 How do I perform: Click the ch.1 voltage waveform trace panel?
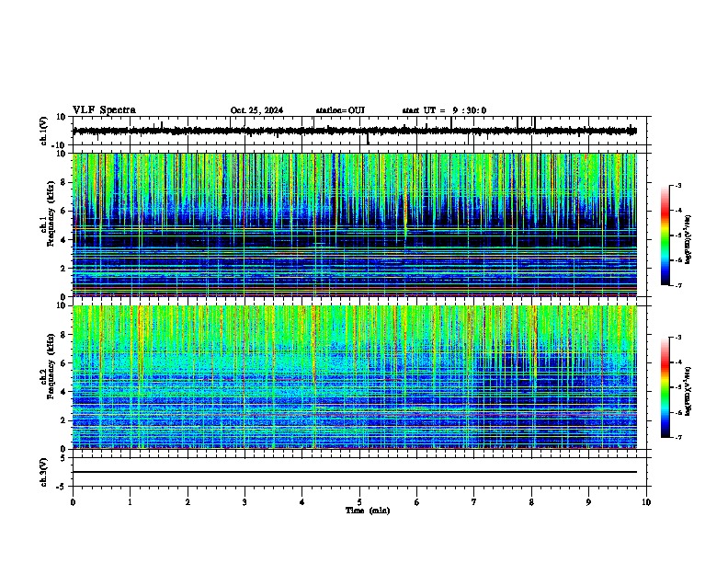click(361, 131)
